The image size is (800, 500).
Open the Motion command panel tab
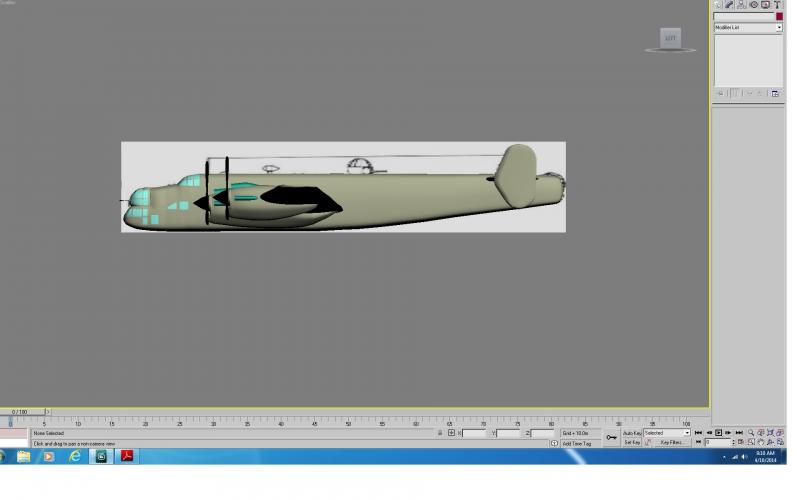(x=754, y=5)
